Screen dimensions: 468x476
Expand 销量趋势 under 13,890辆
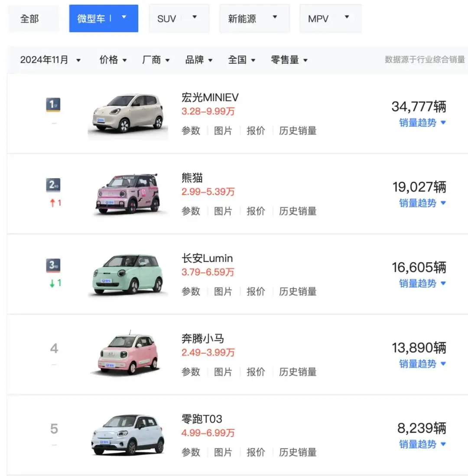tap(422, 364)
